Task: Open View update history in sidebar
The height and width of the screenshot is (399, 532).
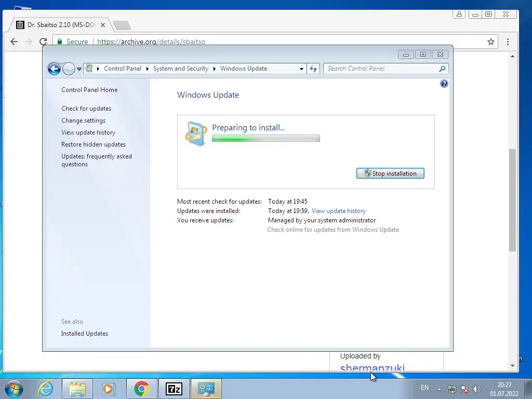Action: (x=88, y=132)
